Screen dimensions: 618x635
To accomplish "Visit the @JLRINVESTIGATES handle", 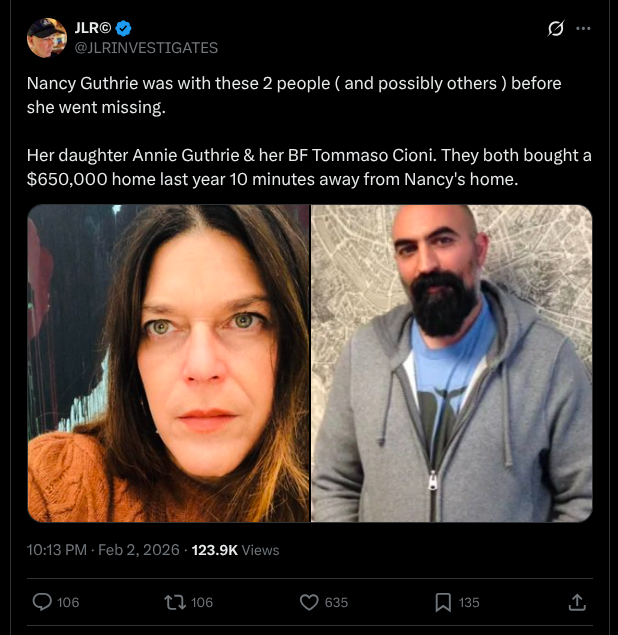I will (x=146, y=48).
